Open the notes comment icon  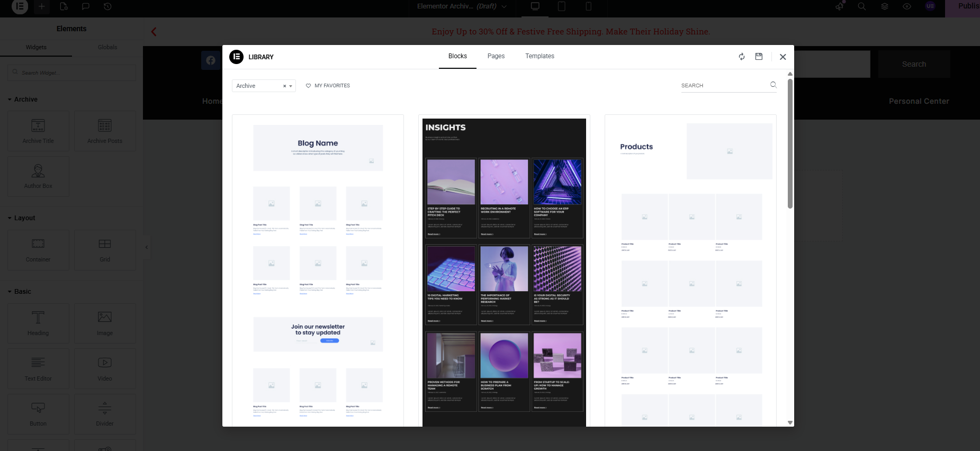tap(86, 6)
